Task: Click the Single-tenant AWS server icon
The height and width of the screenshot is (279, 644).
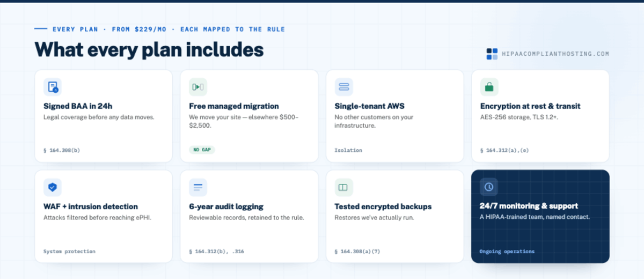Action: click(x=344, y=87)
